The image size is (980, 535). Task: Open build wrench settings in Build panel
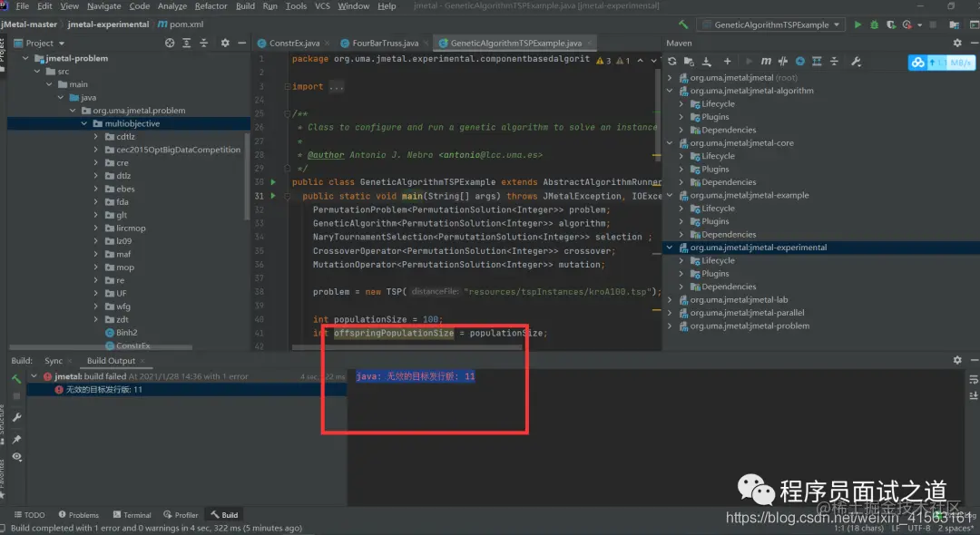(17, 417)
